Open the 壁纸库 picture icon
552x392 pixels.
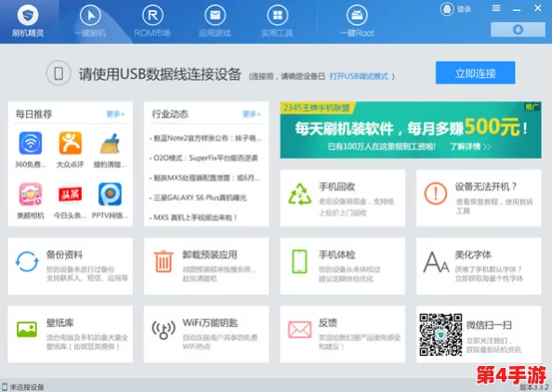(27, 330)
